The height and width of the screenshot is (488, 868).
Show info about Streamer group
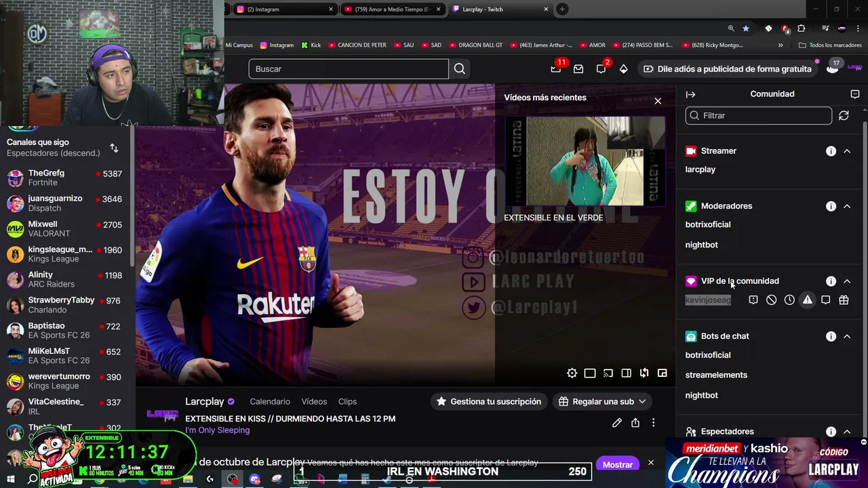[831, 151]
